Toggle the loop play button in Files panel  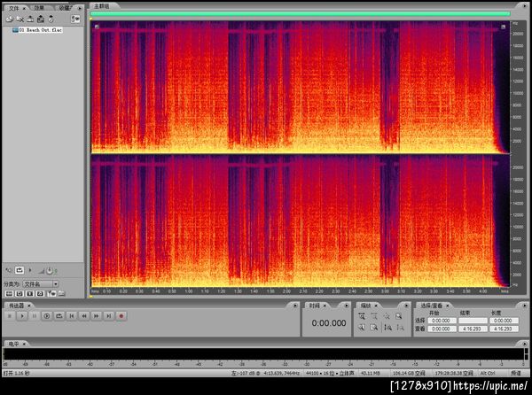(x=20, y=270)
